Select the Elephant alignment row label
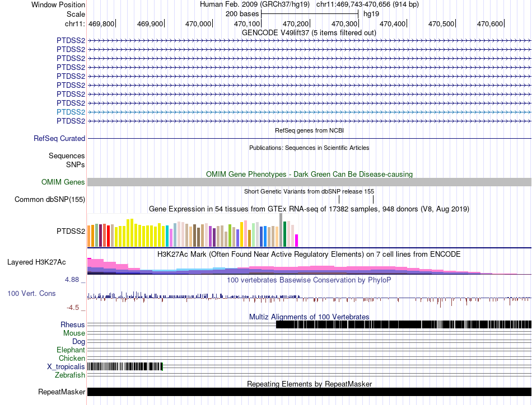532x405 pixels. [x=71, y=350]
